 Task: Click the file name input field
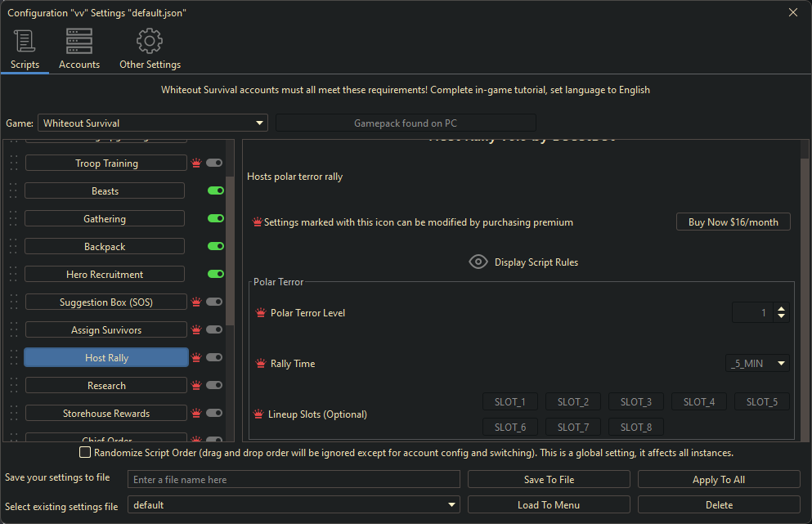[x=294, y=480]
